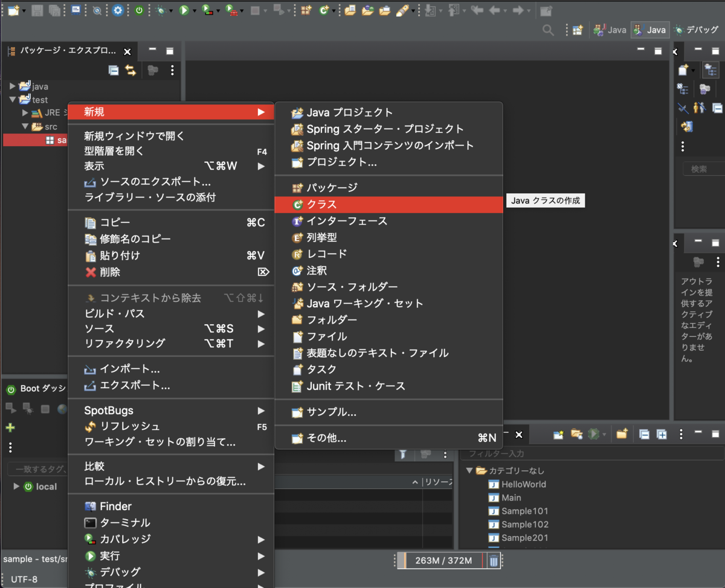The image size is (725, 588).
Task: Click the パッケージ item in the new submenu
Action: (388, 188)
